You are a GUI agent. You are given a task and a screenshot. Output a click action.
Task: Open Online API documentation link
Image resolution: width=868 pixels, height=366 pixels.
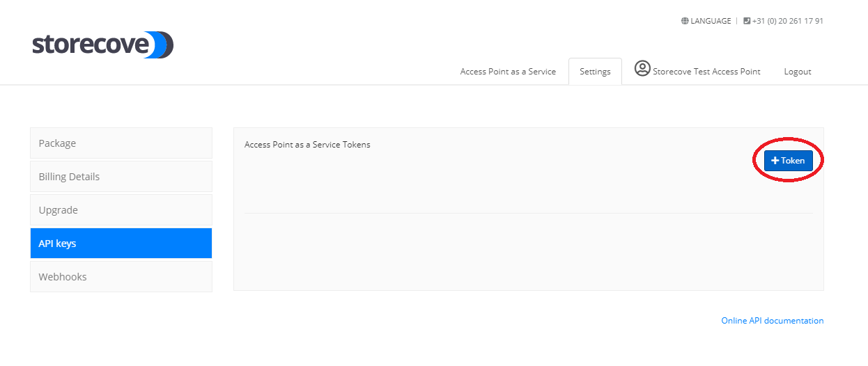pyautogui.click(x=772, y=321)
